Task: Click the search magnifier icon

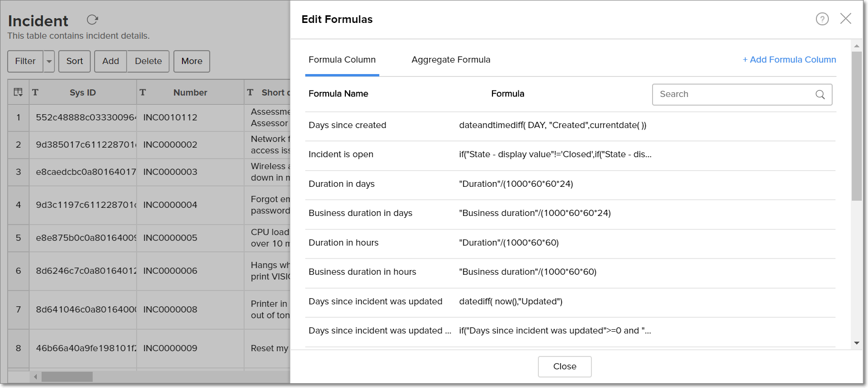Action: [820, 95]
